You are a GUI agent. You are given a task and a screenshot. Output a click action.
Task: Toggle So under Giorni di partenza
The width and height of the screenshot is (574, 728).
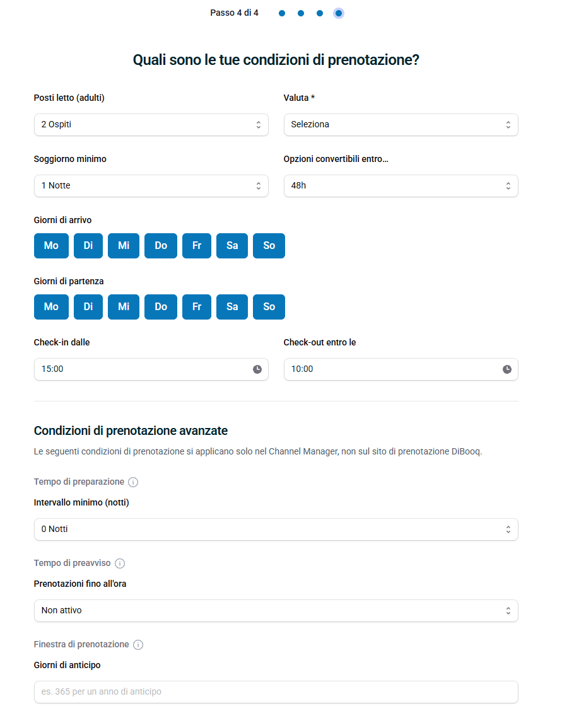tap(269, 307)
